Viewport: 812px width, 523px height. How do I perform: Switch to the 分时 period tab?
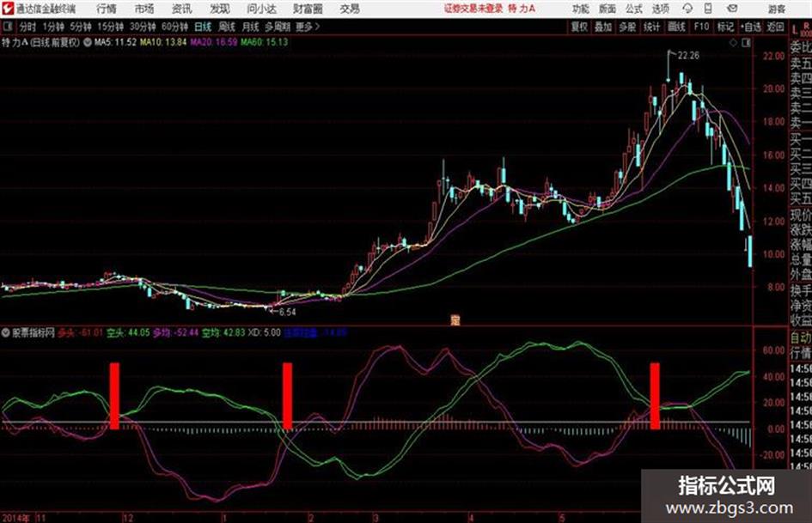[x=28, y=27]
